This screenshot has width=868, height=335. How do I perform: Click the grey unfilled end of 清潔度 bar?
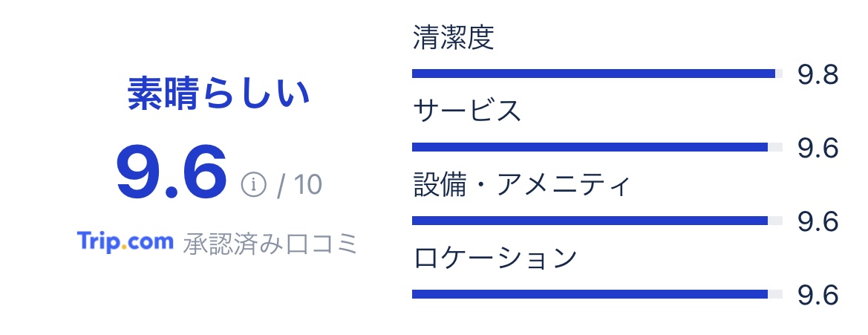[x=779, y=74]
